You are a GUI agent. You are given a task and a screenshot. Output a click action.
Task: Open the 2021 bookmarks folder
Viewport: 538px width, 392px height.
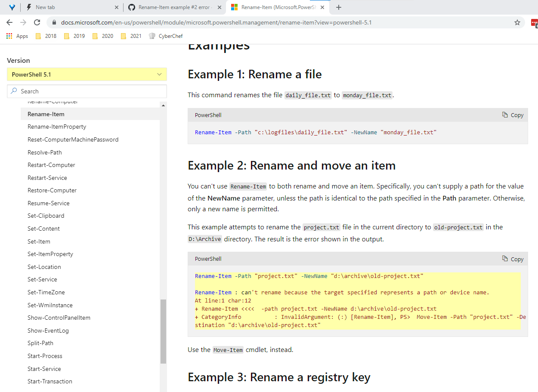[x=131, y=36]
